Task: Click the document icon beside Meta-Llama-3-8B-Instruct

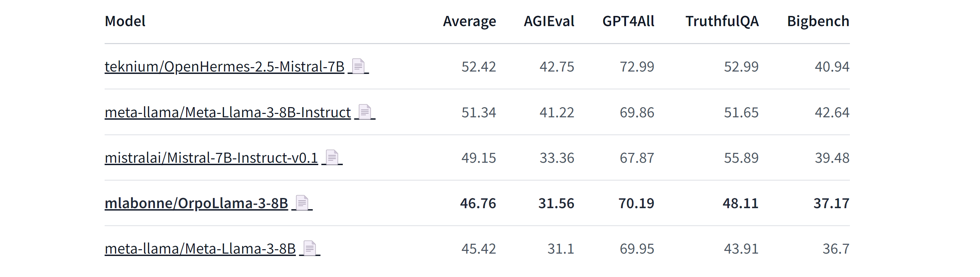Action: tap(364, 112)
